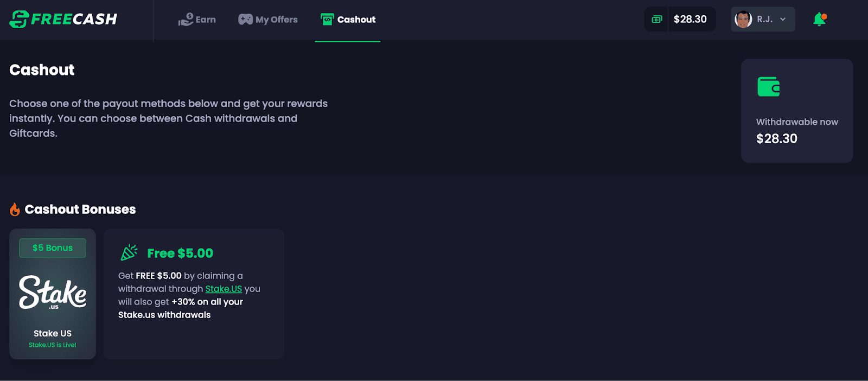
Task: Expand the R.J. account dropdown chevron
Action: coord(783,20)
